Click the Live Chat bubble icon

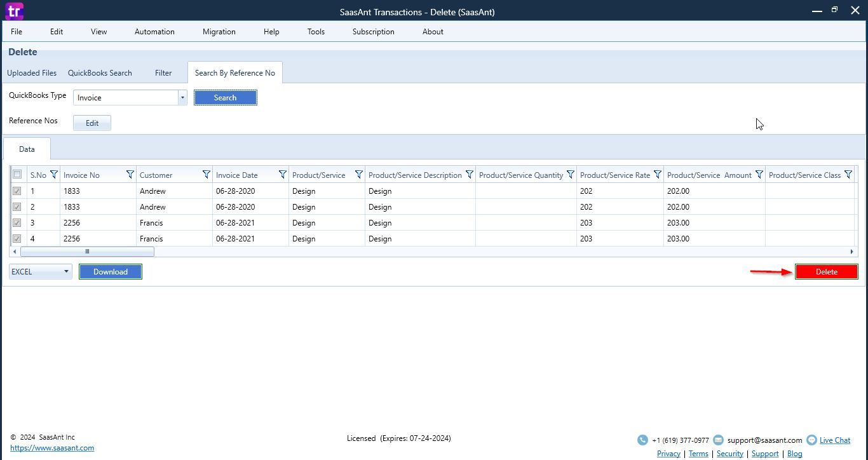pos(811,440)
